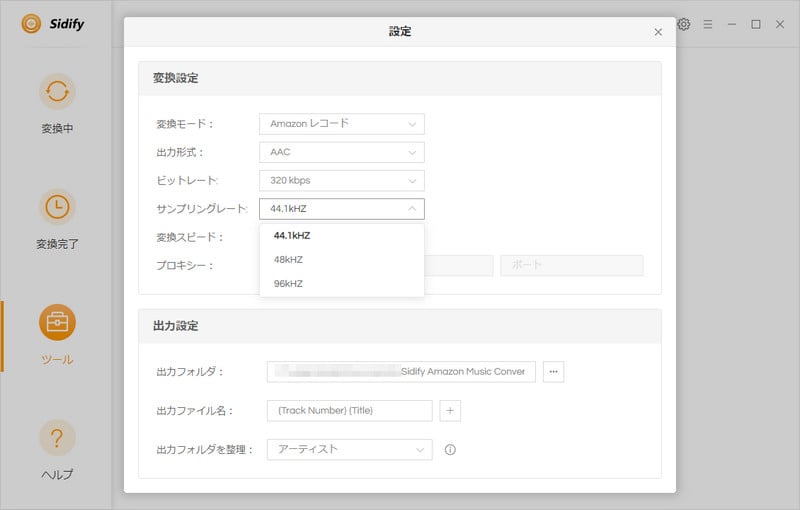Expand the 変換モード Amazon レコード dropdown

[x=342, y=124]
